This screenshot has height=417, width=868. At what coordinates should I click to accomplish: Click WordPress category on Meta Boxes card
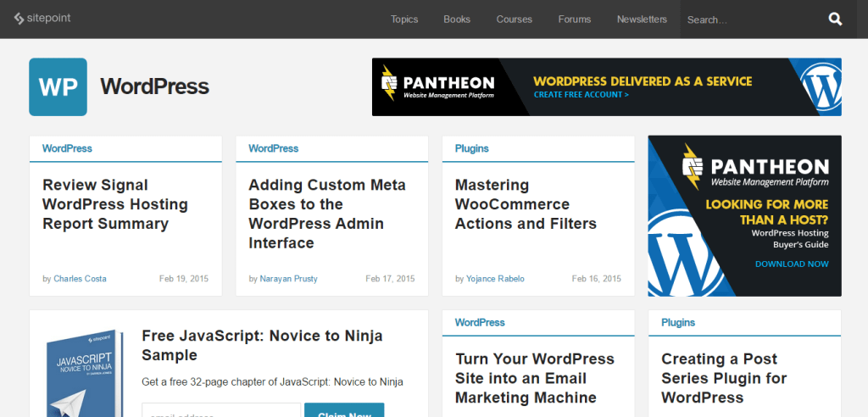coord(274,148)
